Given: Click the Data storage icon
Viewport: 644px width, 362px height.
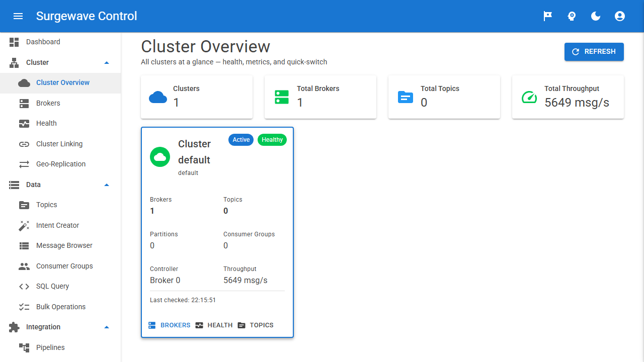Looking at the screenshot, I should [x=14, y=185].
